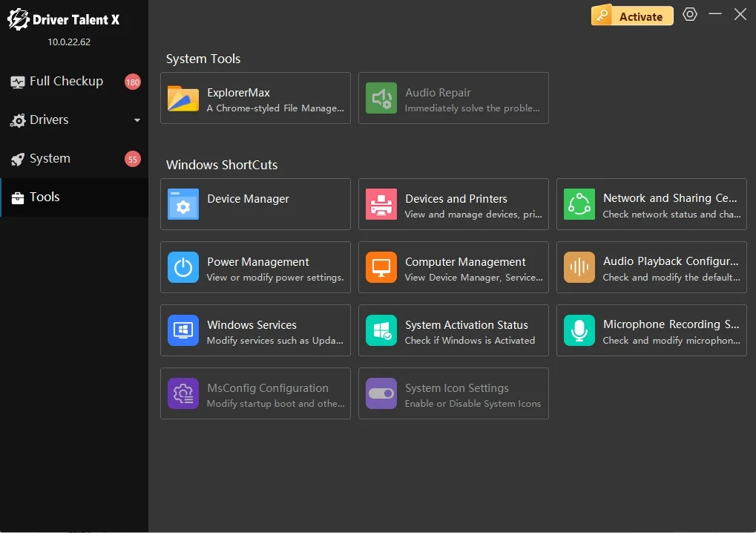The width and height of the screenshot is (756, 533).
Task: Open Device Manager by its title
Action: [248, 199]
